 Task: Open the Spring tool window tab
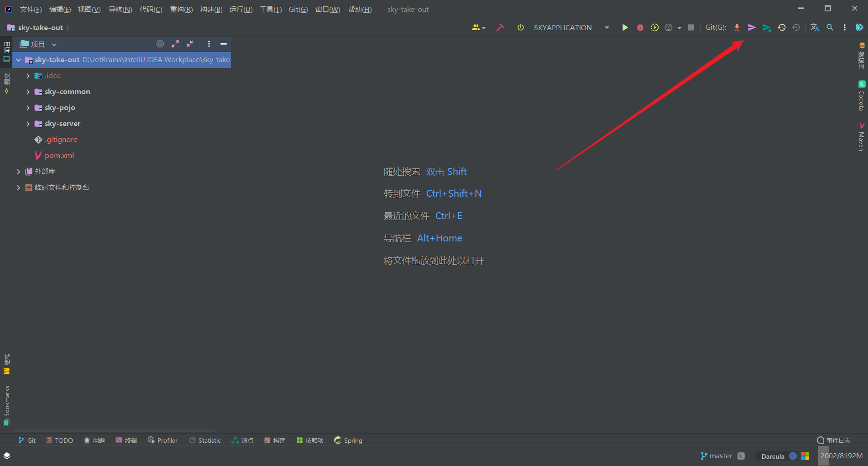coord(348,440)
